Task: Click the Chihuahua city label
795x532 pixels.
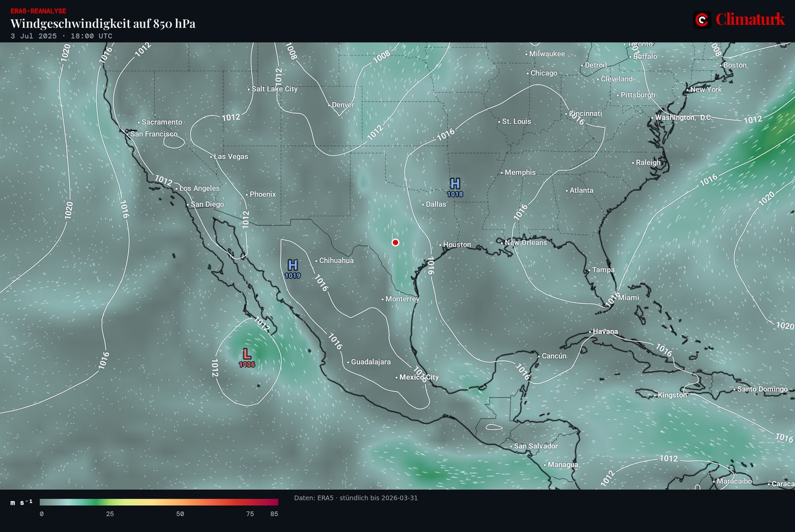Action: pyautogui.click(x=336, y=261)
